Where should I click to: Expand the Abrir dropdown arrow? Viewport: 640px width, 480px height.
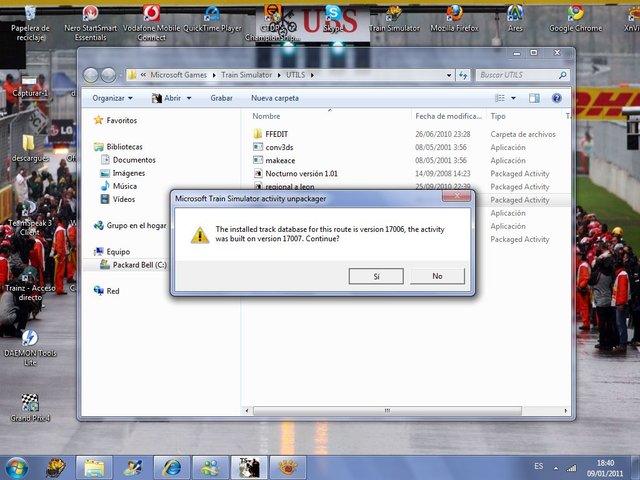(x=189, y=98)
